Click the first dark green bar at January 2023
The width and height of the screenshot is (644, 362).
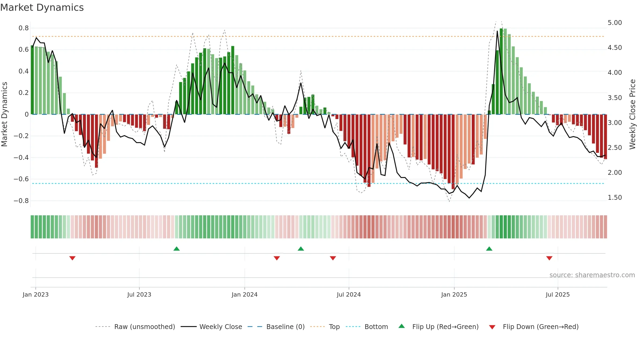32,80
